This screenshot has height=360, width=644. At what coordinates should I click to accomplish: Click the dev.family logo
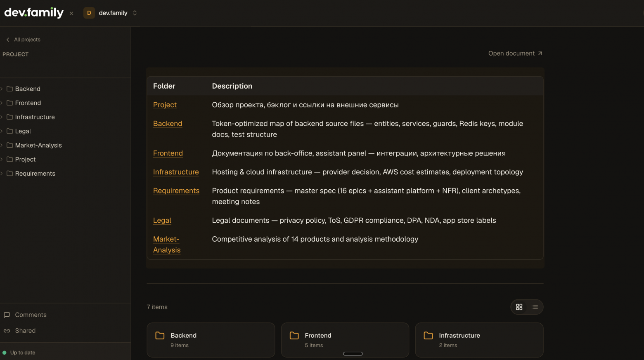[x=34, y=13]
